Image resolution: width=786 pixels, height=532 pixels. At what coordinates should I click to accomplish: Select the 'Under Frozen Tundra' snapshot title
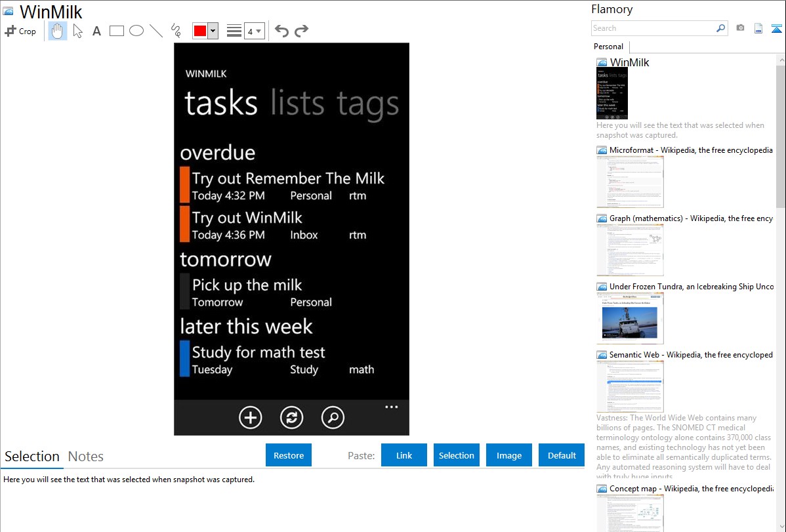[x=692, y=286]
